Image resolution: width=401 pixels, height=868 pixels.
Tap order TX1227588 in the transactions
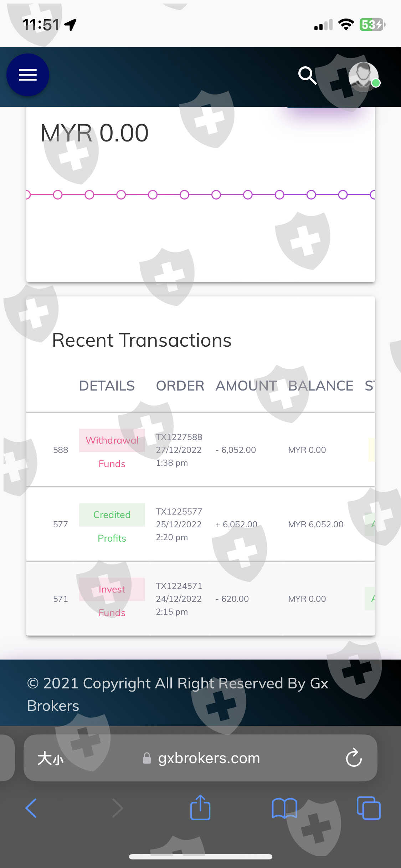[x=179, y=437]
